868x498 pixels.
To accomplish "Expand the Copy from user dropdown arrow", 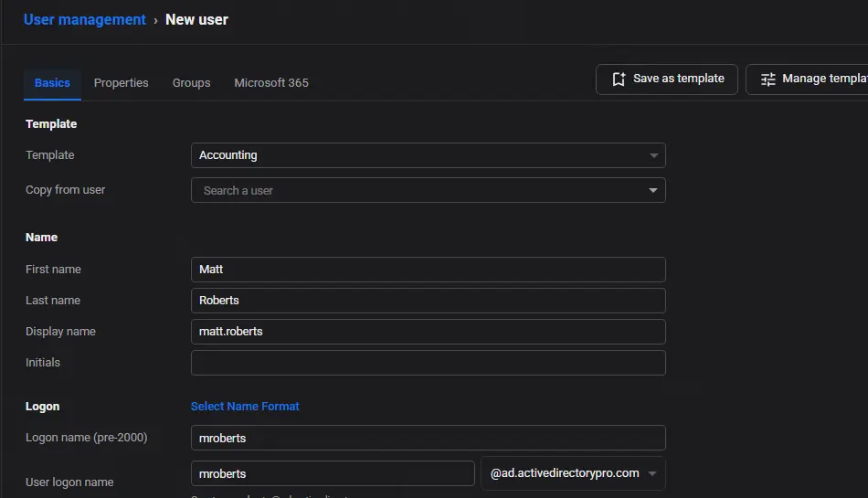I will [653, 190].
